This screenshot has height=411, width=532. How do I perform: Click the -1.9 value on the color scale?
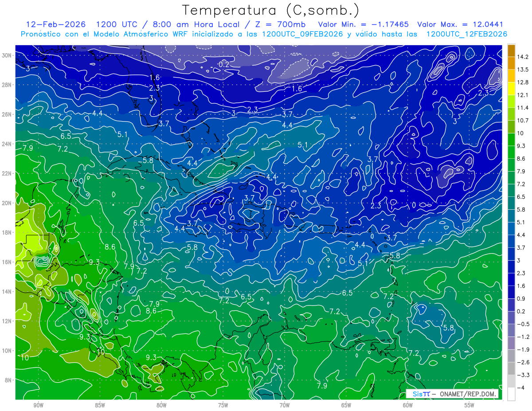[524, 349]
